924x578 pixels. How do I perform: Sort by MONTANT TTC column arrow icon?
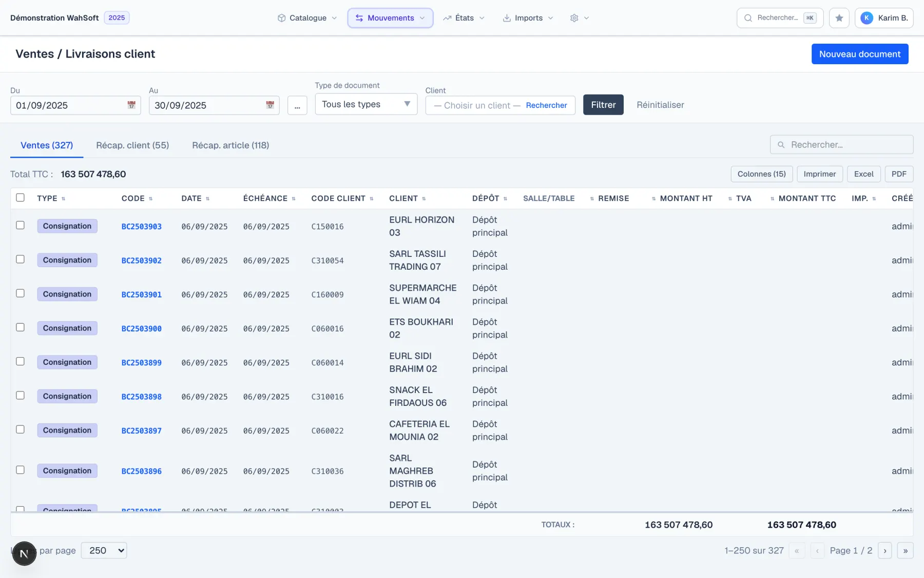point(772,199)
